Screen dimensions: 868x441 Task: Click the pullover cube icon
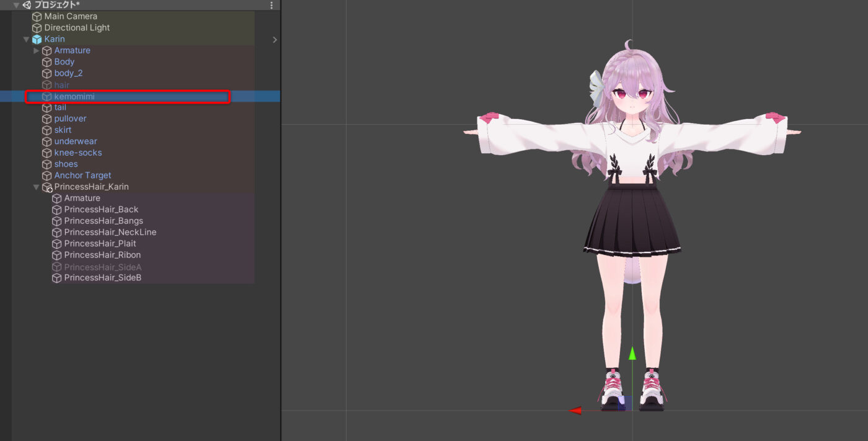click(47, 118)
